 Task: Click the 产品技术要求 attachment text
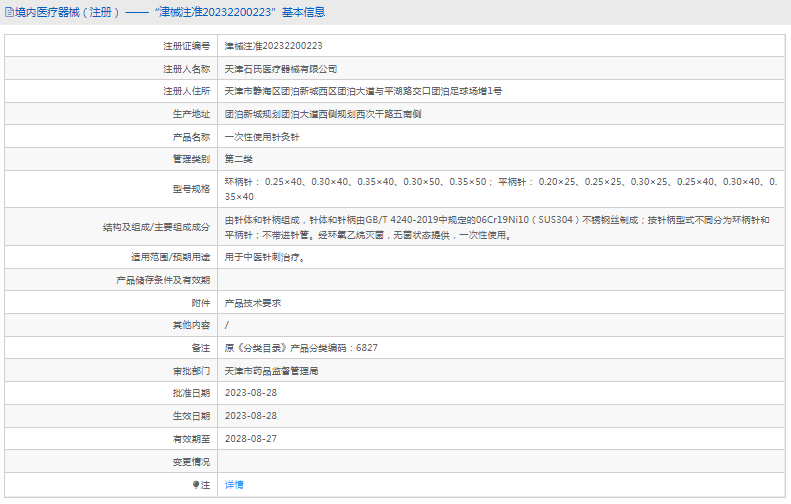pos(253,303)
